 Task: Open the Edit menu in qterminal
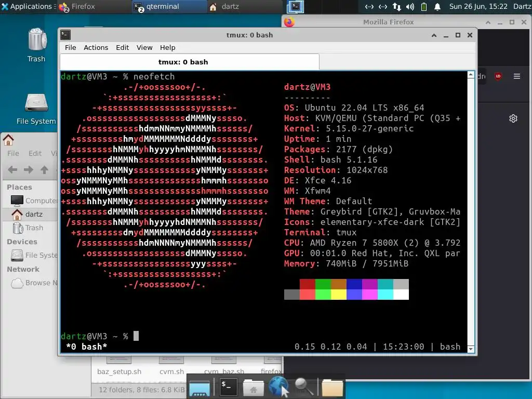(x=122, y=47)
